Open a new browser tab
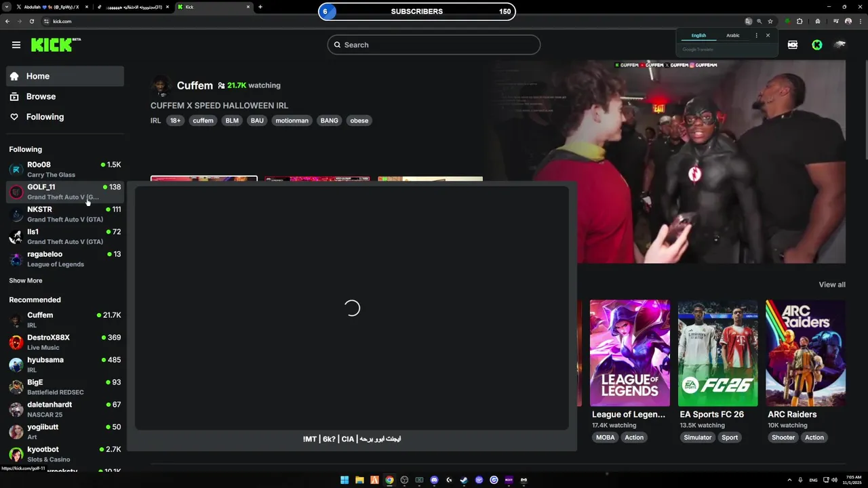Image resolution: width=868 pixels, height=488 pixels. click(x=260, y=7)
